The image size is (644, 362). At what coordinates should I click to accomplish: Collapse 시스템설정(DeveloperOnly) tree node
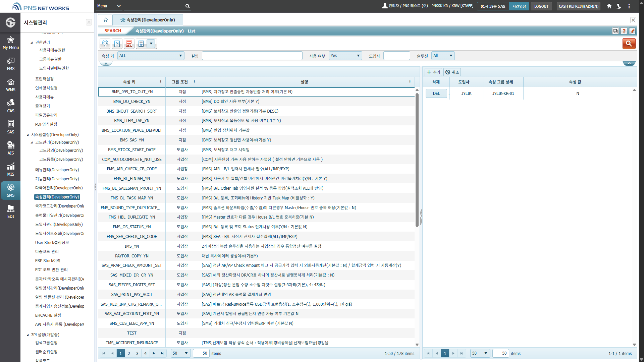[x=28, y=135]
